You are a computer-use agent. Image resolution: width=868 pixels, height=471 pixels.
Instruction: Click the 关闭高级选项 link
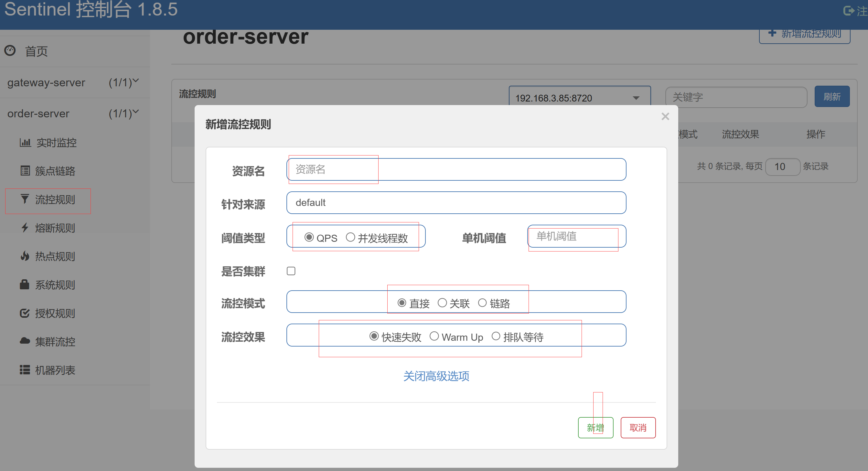pos(436,376)
